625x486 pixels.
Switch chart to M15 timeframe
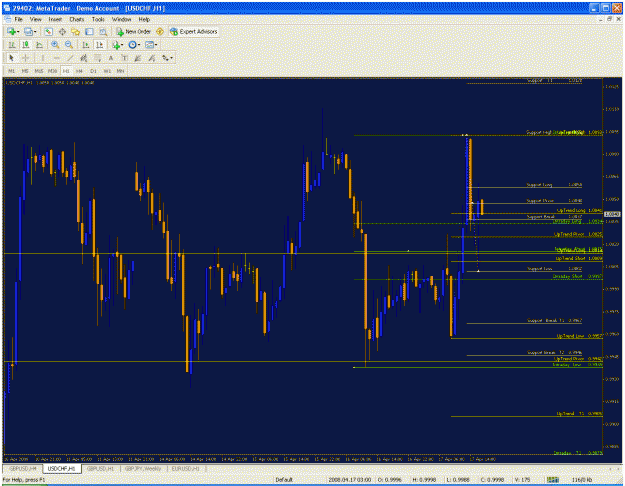pyautogui.click(x=39, y=71)
